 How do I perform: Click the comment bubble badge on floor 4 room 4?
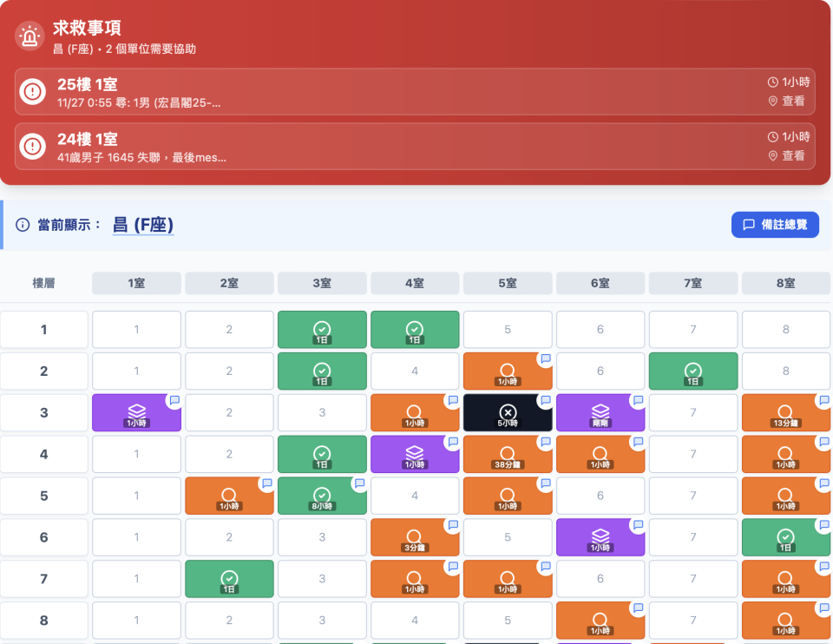coord(451,442)
